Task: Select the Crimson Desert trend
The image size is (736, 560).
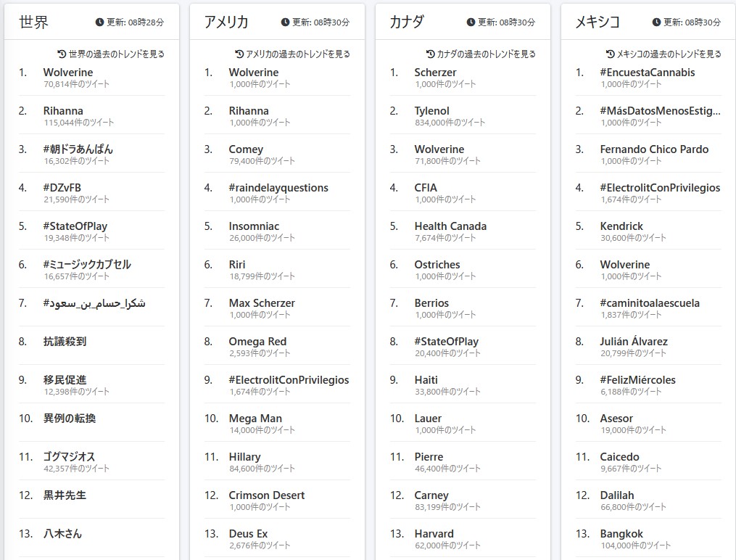Action: point(266,495)
